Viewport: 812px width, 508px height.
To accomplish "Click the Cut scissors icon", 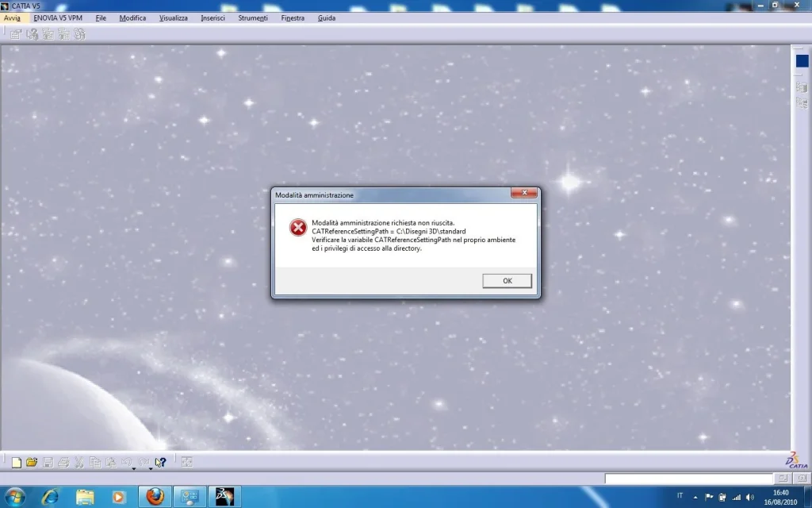I will point(79,462).
